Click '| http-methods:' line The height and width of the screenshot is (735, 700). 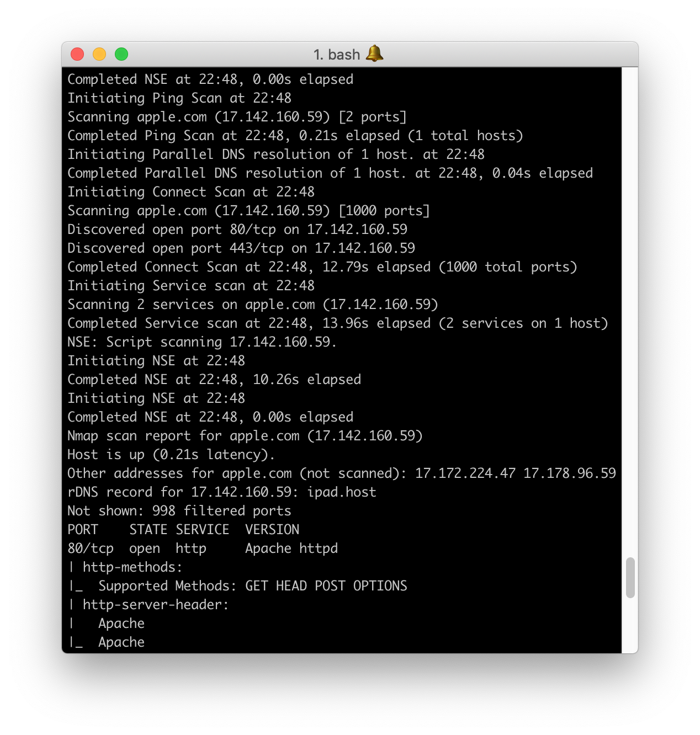point(125,567)
